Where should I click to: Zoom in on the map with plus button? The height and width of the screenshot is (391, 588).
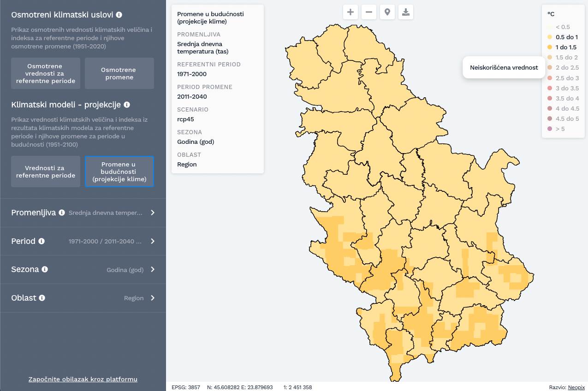tap(350, 12)
